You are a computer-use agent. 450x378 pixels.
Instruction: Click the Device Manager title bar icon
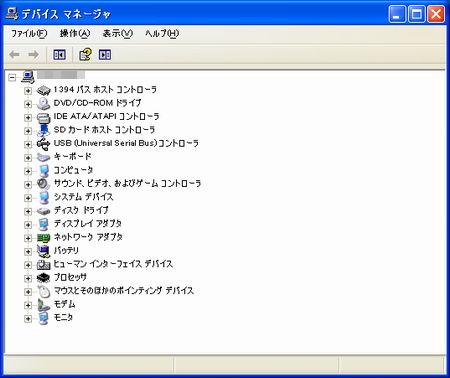pyautogui.click(x=12, y=13)
